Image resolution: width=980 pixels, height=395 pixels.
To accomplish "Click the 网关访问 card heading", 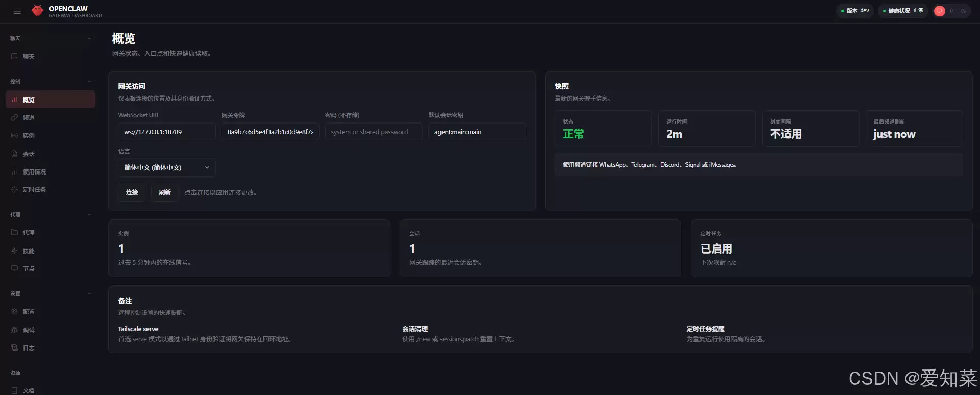I will point(132,86).
